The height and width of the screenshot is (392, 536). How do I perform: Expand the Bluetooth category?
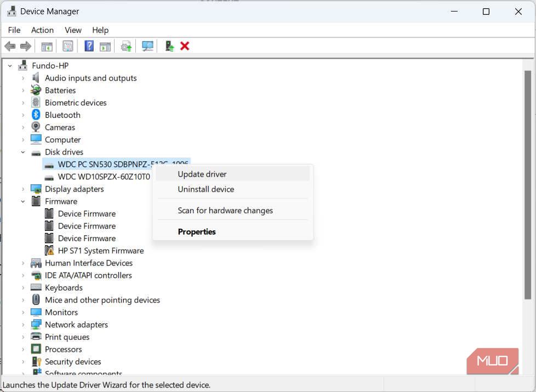pyautogui.click(x=23, y=115)
